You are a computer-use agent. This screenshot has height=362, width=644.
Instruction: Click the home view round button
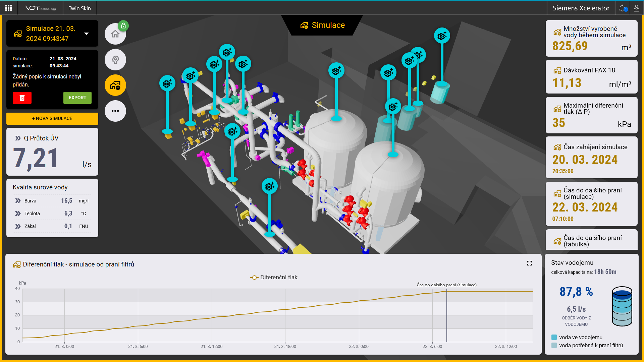pyautogui.click(x=115, y=34)
